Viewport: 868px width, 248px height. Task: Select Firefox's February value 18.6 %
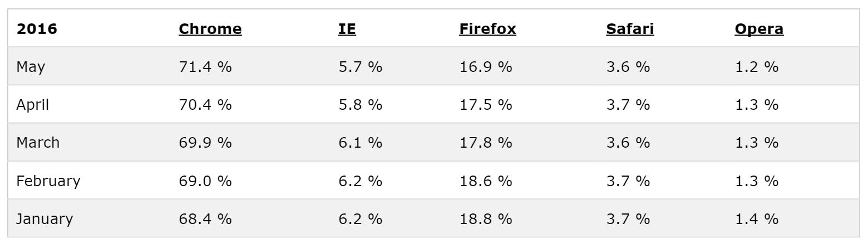coord(485,181)
